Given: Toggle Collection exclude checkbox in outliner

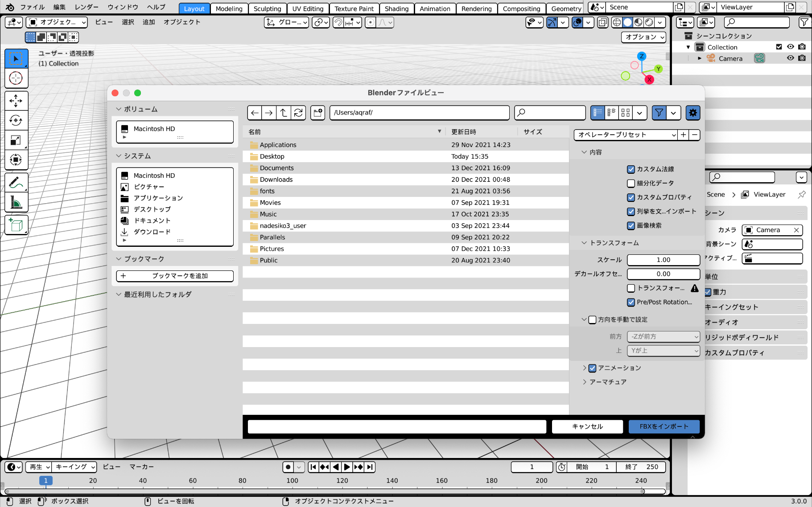Looking at the screenshot, I should pos(779,47).
